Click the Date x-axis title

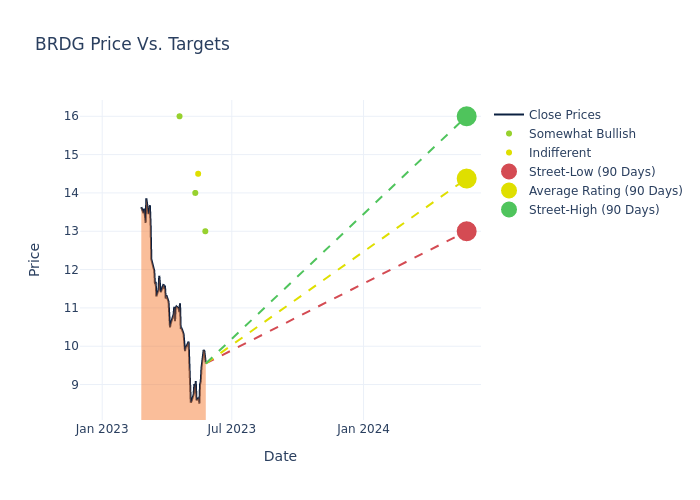click(280, 457)
